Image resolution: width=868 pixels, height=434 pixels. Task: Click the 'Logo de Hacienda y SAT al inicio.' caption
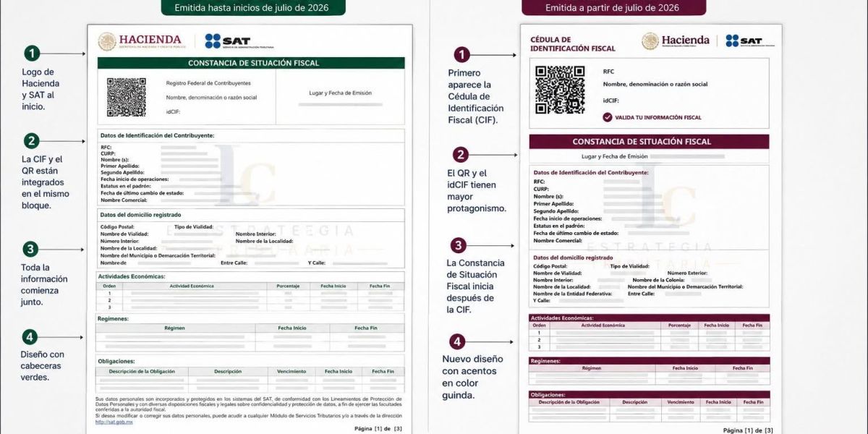[x=40, y=89]
